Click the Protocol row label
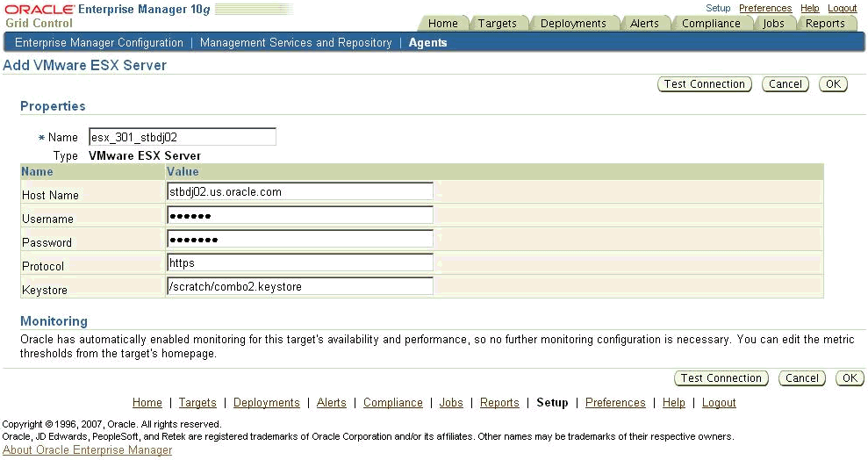This screenshot has height=460, width=868. tap(43, 266)
